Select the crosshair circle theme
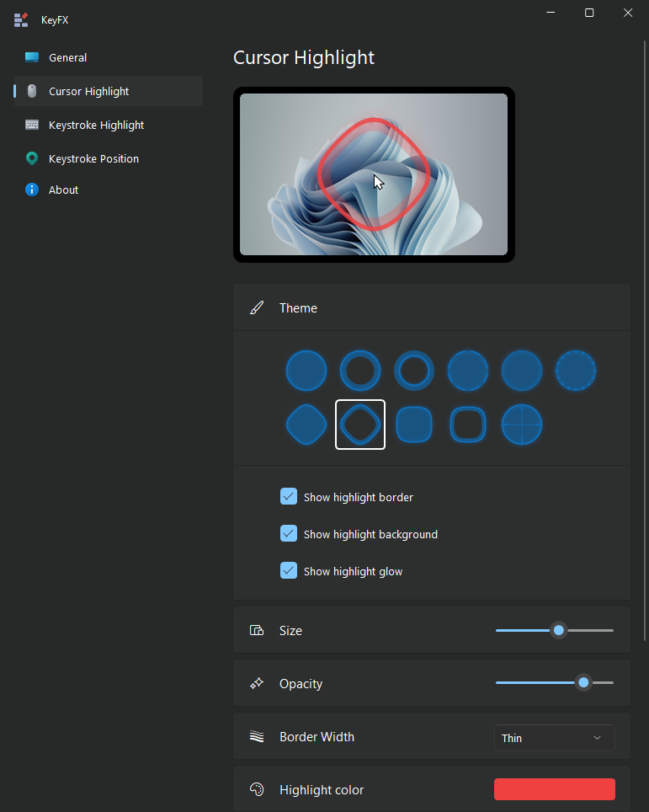649x812 pixels. pos(522,425)
